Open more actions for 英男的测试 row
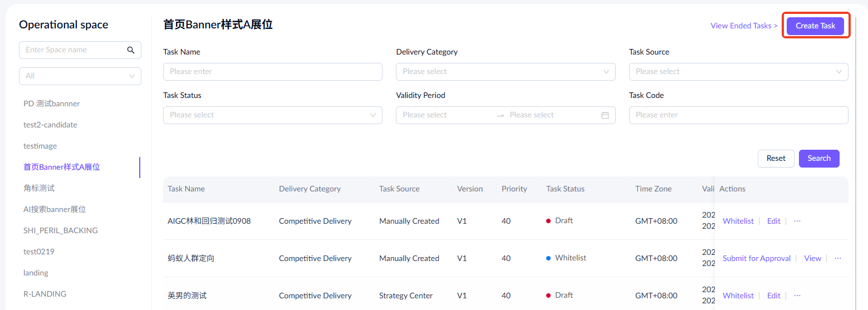 point(797,296)
